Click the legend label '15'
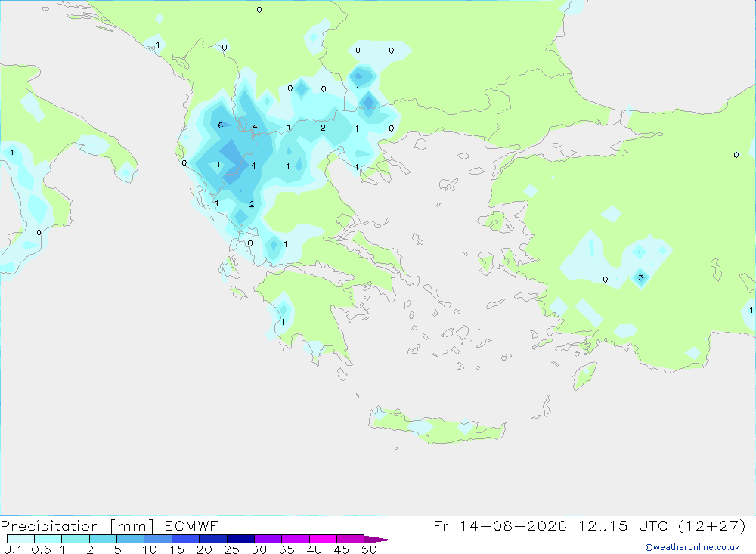This screenshot has height=554, width=756. tap(177, 549)
